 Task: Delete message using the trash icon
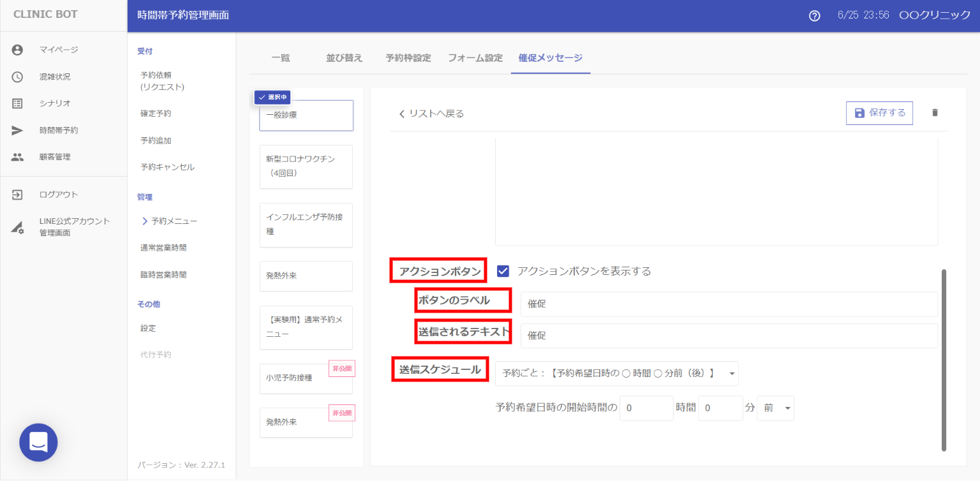[x=935, y=113]
